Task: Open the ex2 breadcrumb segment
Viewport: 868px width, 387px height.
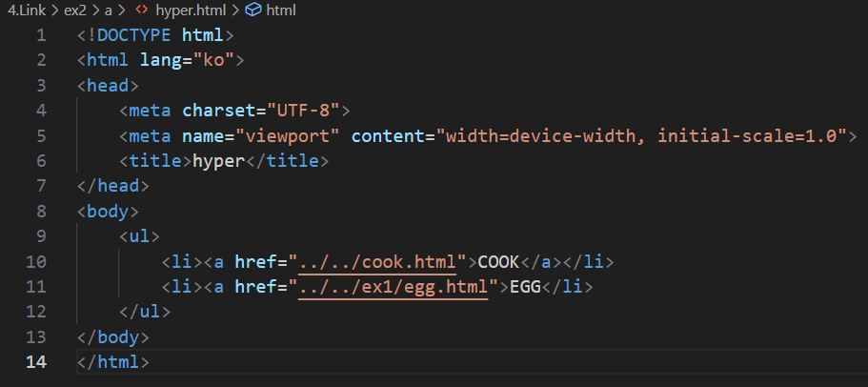Action: point(74,10)
